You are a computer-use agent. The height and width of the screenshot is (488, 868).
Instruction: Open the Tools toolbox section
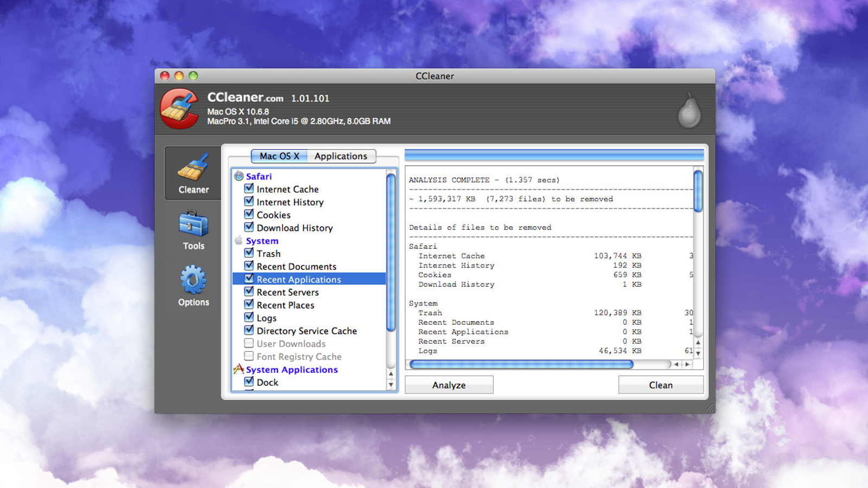click(193, 230)
